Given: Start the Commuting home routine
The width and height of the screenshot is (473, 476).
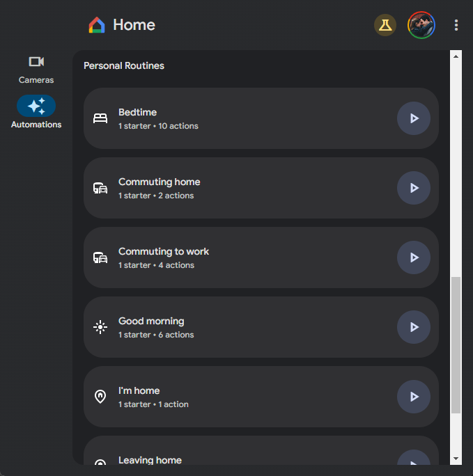Looking at the screenshot, I should click(x=413, y=188).
